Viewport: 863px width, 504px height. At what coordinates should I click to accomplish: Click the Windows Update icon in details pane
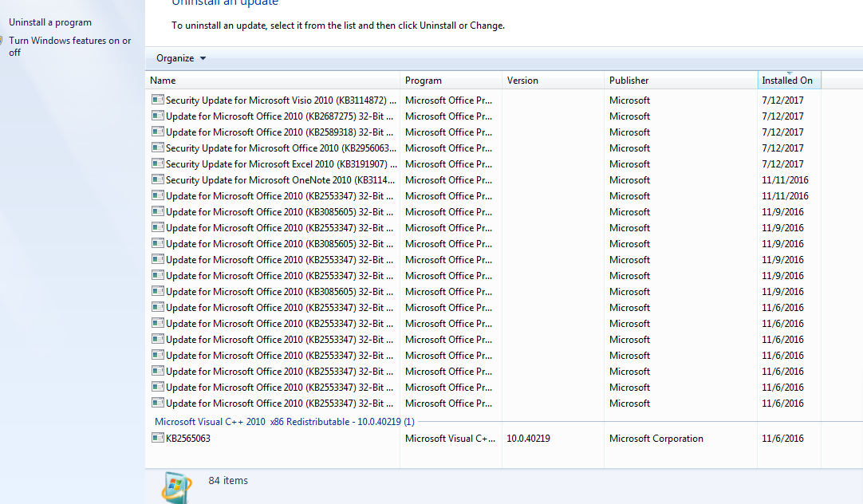pyautogui.click(x=177, y=487)
